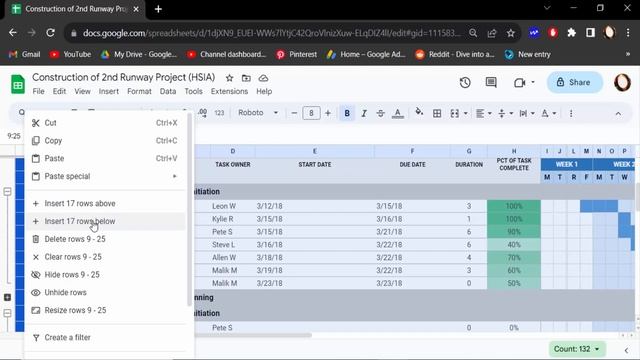This screenshot has width=640, height=360.
Task: Click the Share button
Action: click(x=574, y=82)
